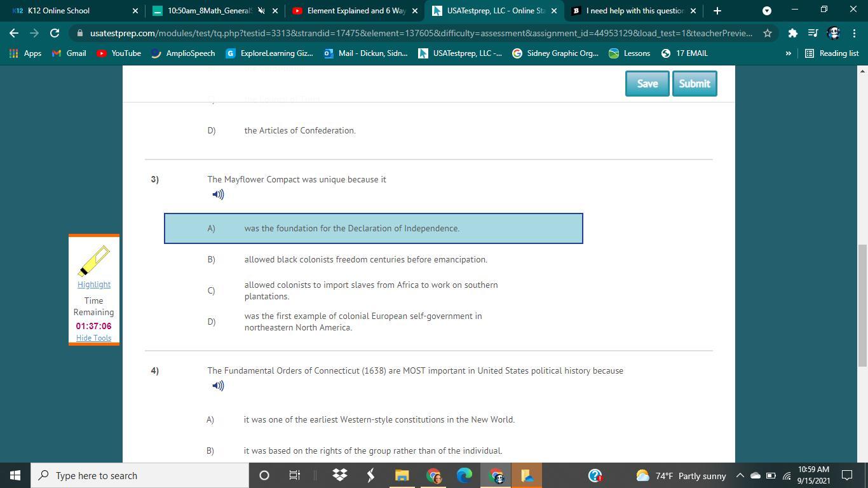This screenshot has height=488, width=868.
Task: Show hidden system tray icons
Action: coord(740,475)
